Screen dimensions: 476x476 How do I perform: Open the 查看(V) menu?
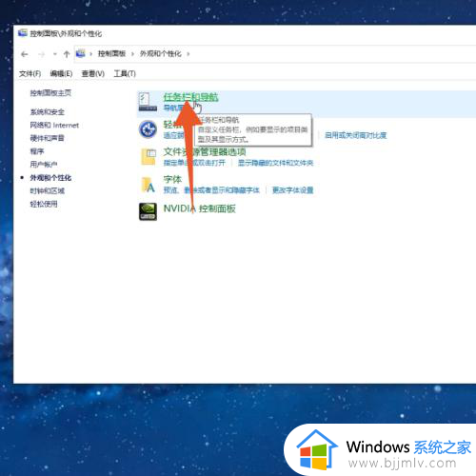[x=93, y=73]
